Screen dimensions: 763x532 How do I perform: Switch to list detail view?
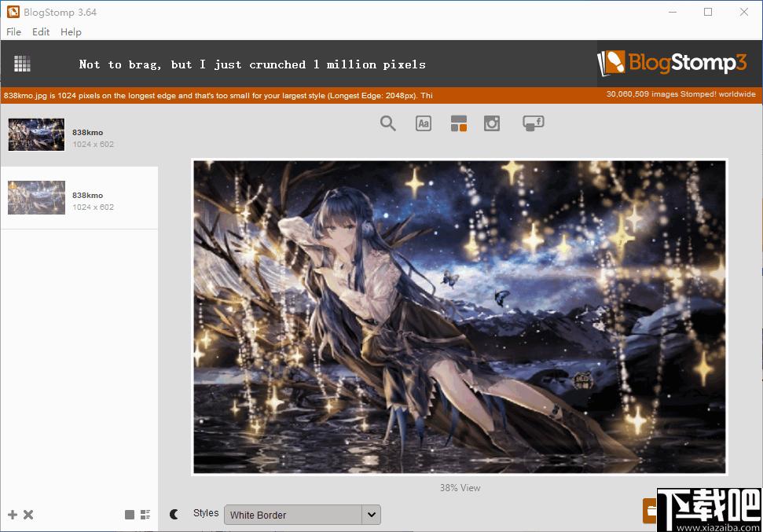pos(145,515)
